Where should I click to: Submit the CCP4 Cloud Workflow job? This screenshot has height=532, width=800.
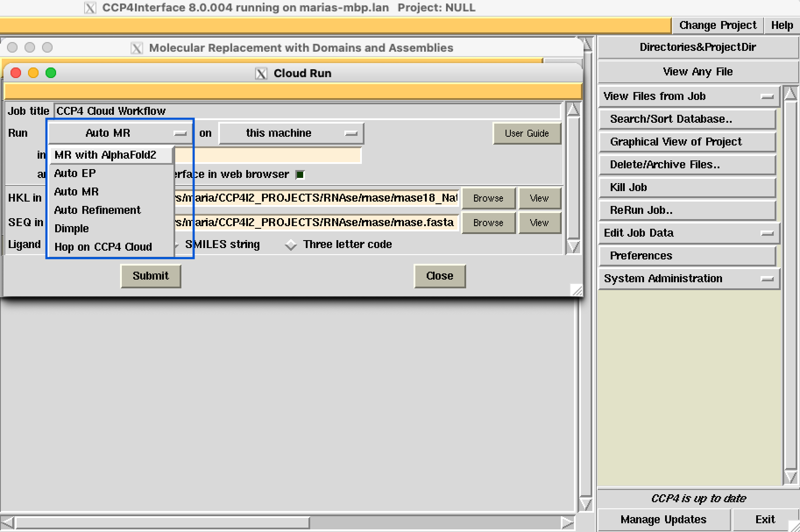pyautogui.click(x=151, y=276)
